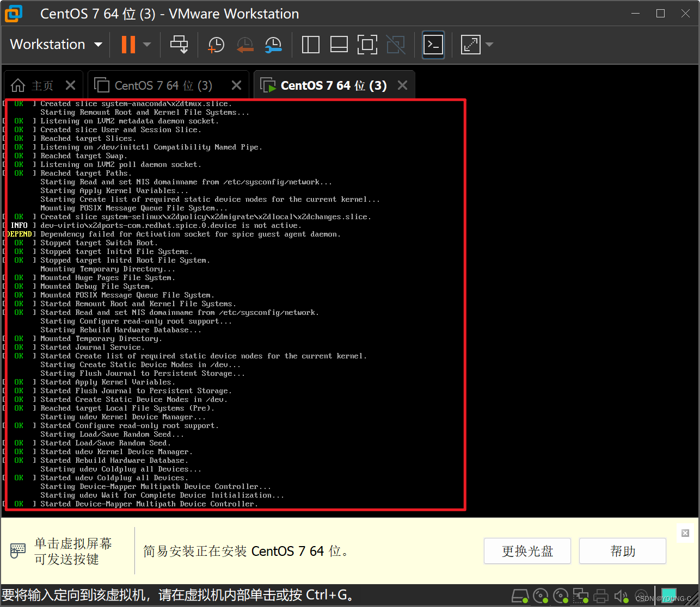The width and height of the screenshot is (700, 607).
Task: Toggle the console view button
Action: (433, 45)
